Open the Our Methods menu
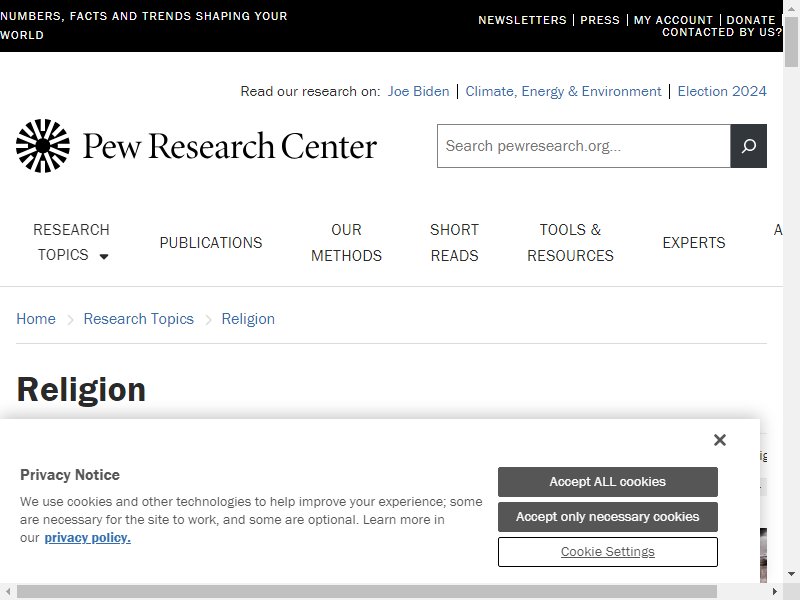The height and width of the screenshot is (600, 800). [x=346, y=243]
